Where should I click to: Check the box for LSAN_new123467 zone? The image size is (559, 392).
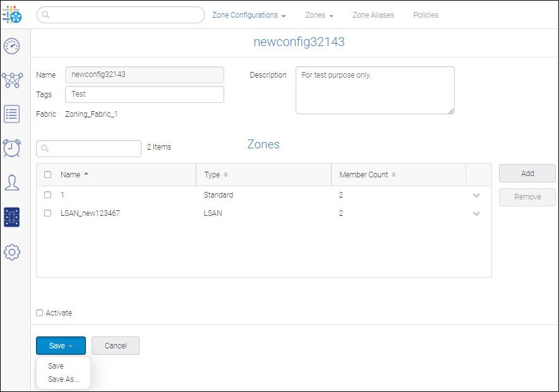click(48, 213)
